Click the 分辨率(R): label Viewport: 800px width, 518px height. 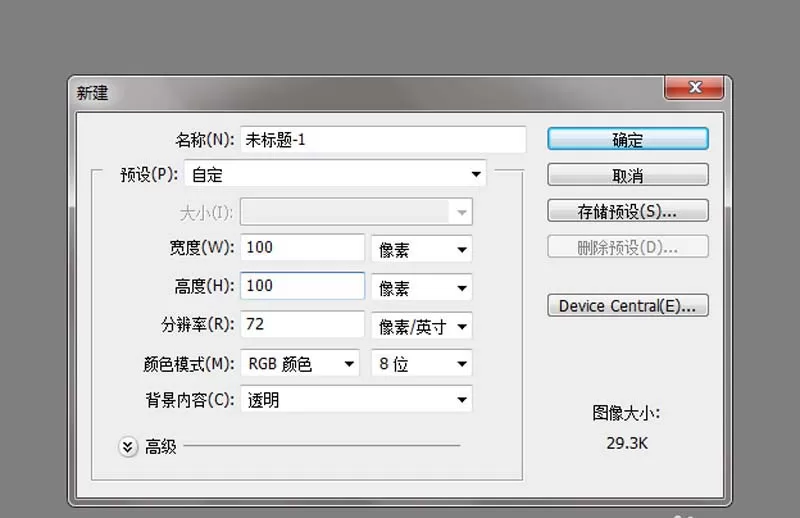197,325
